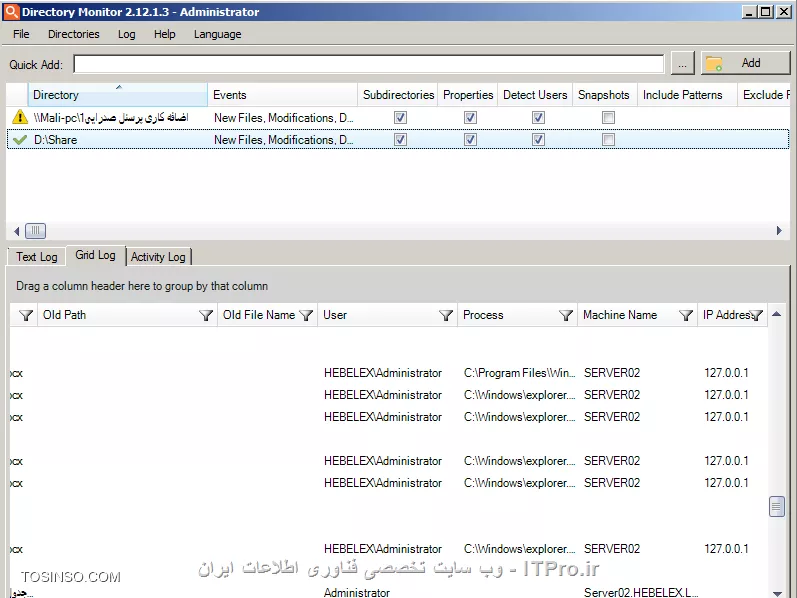Click the 'C:\Program Files\Win...' process cell
The height and width of the screenshot is (598, 797).
pyautogui.click(x=519, y=373)
